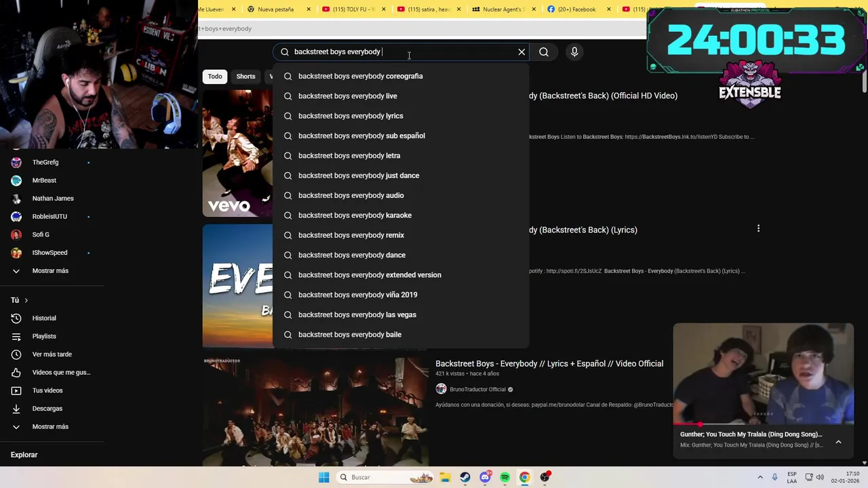868x488 pixels.
Task: Select the Todo filter chip
Action: (x=215, y=77)
